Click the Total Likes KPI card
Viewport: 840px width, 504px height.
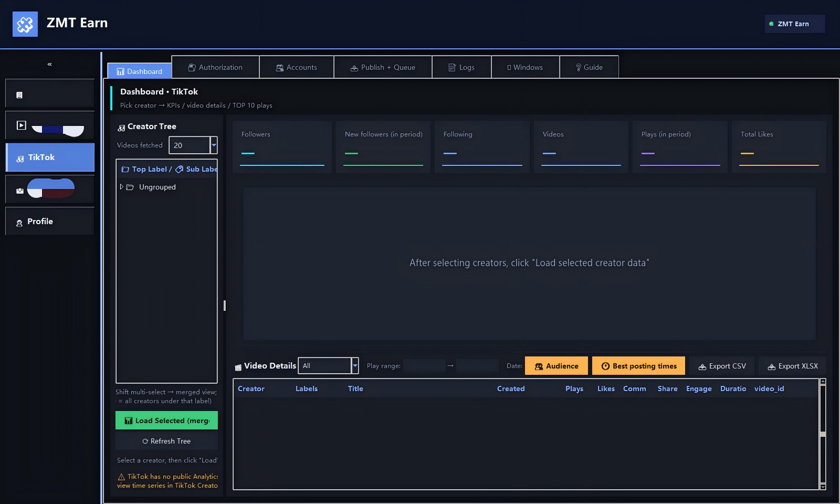779,147
